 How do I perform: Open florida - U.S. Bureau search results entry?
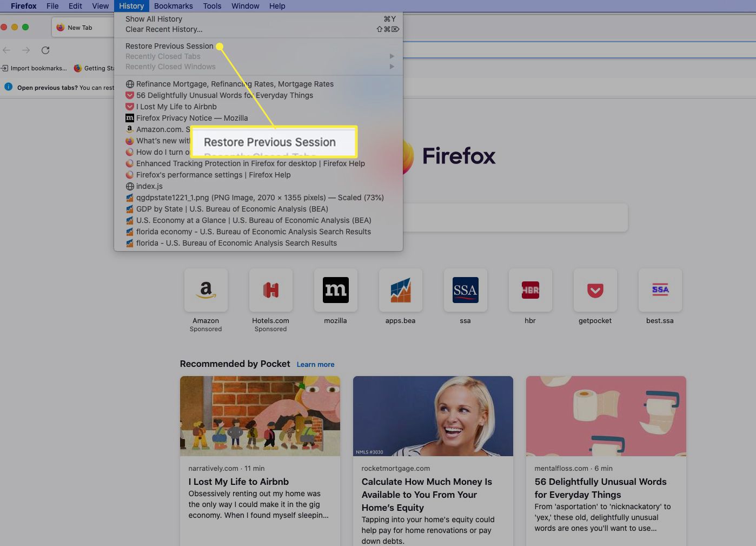(258, 243)
